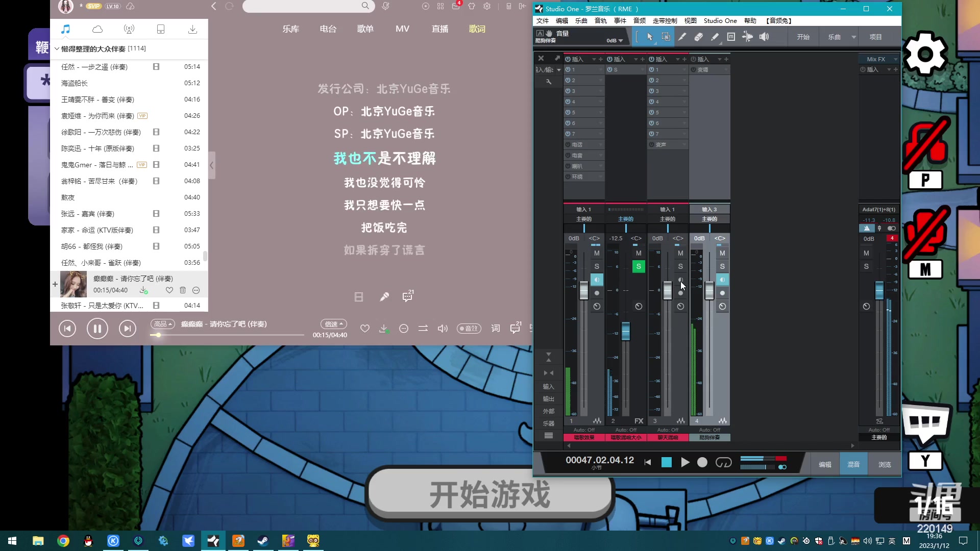Select the Listen (speaker) tool

point(764,37)
